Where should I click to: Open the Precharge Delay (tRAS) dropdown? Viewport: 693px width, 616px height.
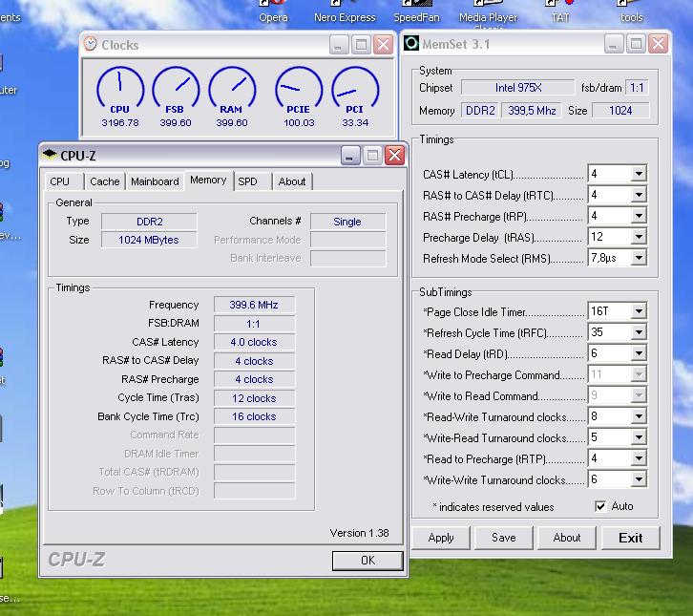click(640, 237)
